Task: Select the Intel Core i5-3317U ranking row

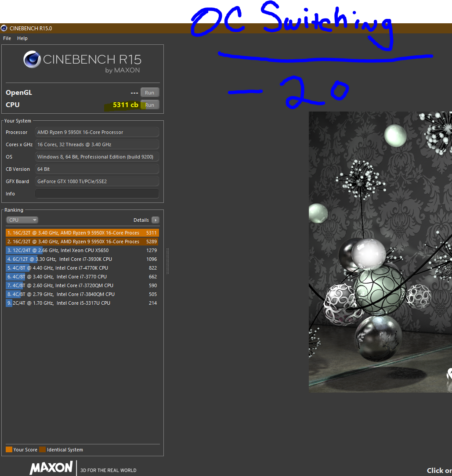Action: (82, 303)
